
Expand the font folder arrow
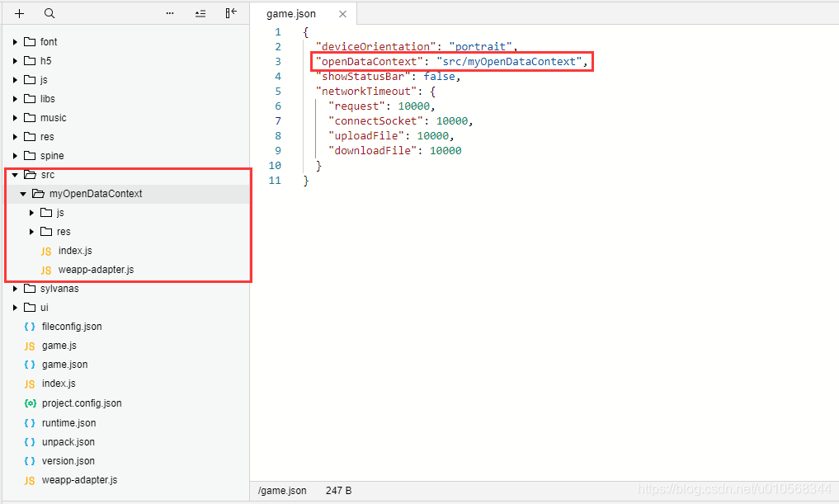15,42
